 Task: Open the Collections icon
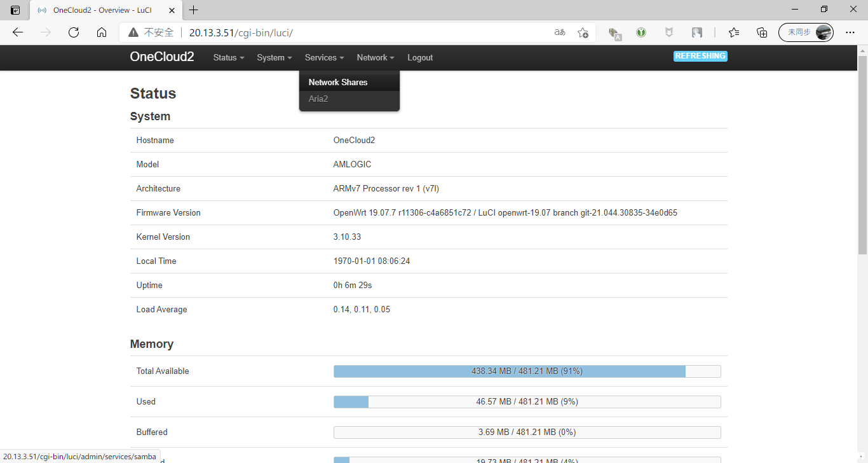point(762,32)
